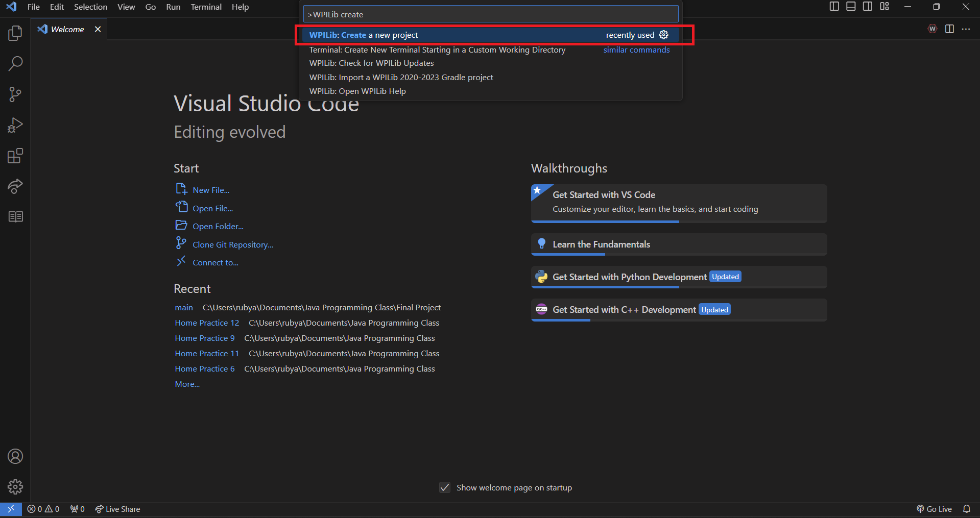This screenshot has height=518, width=980.
Task: Open Customize Layout icon
Action: coord(885,7)
